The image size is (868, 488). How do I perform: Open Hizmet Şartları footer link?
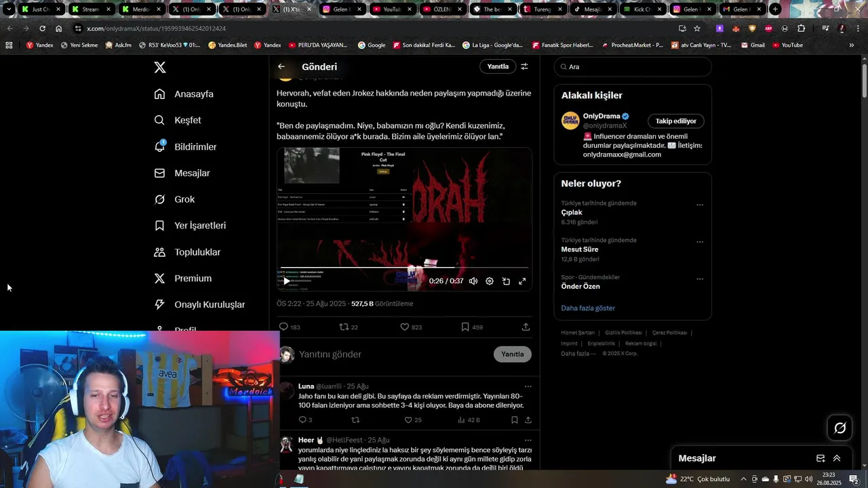tap(578, 333)
